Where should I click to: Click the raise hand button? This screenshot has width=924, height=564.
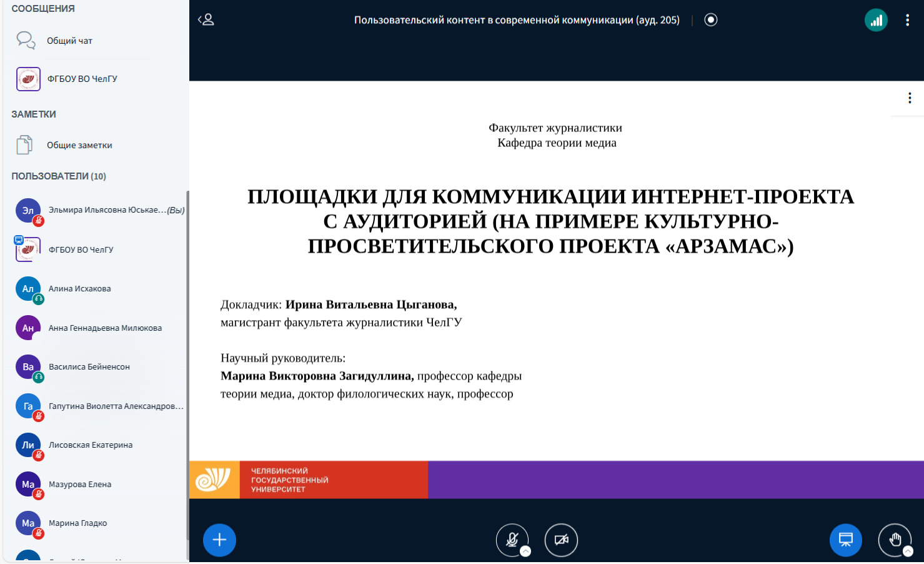[x=894, y=540]
